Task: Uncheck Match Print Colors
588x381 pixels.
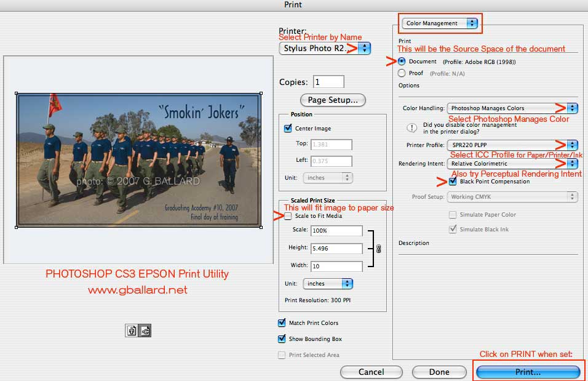Action: (x=282, y=323)
